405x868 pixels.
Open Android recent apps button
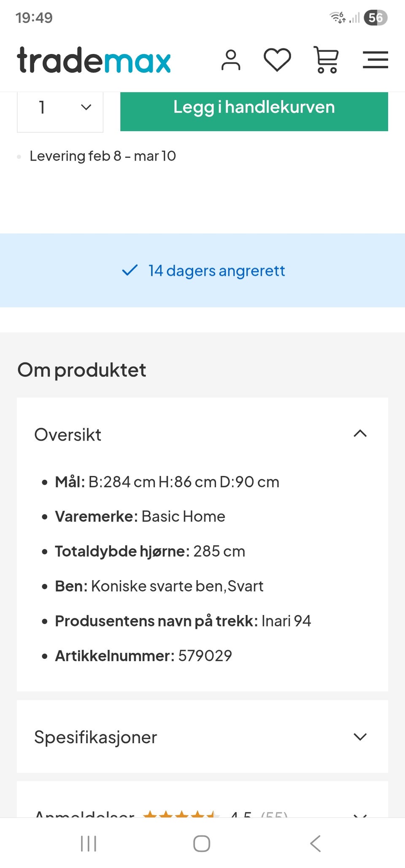point(89,843)
